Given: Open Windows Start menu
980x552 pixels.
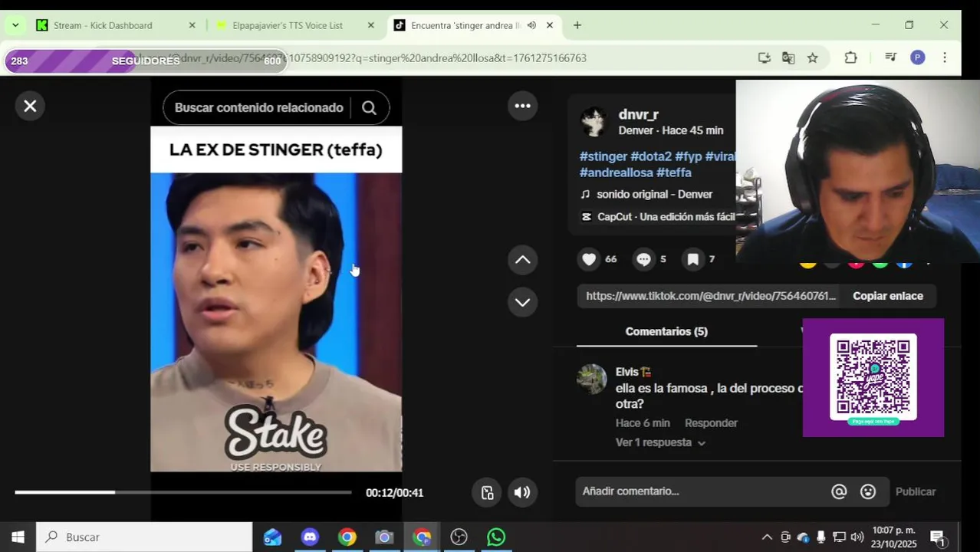Looking at the screenshot, I should coord(18,537).
